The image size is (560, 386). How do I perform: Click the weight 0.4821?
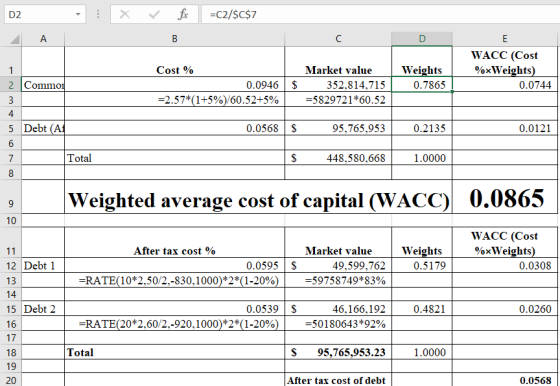tap(429, 309)
